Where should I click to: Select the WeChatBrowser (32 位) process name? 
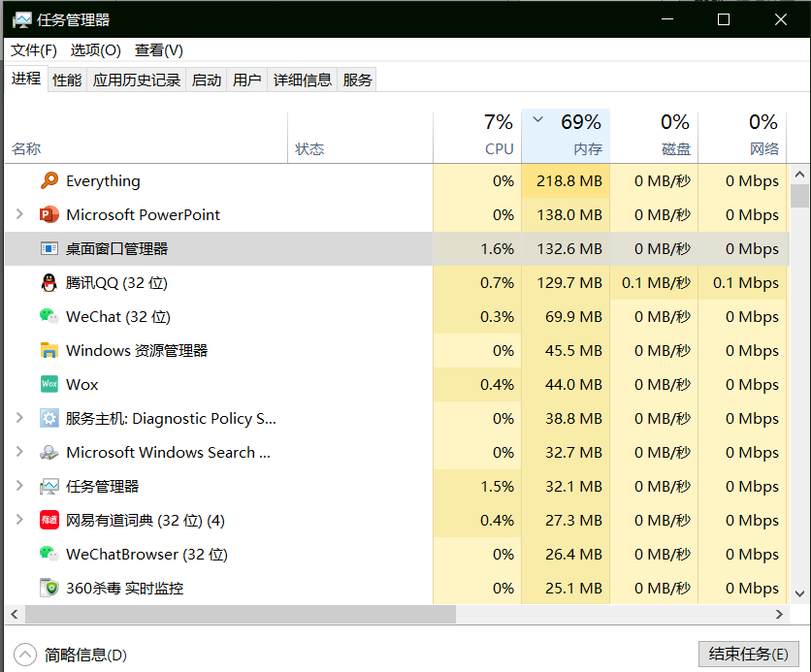point(146,554)
